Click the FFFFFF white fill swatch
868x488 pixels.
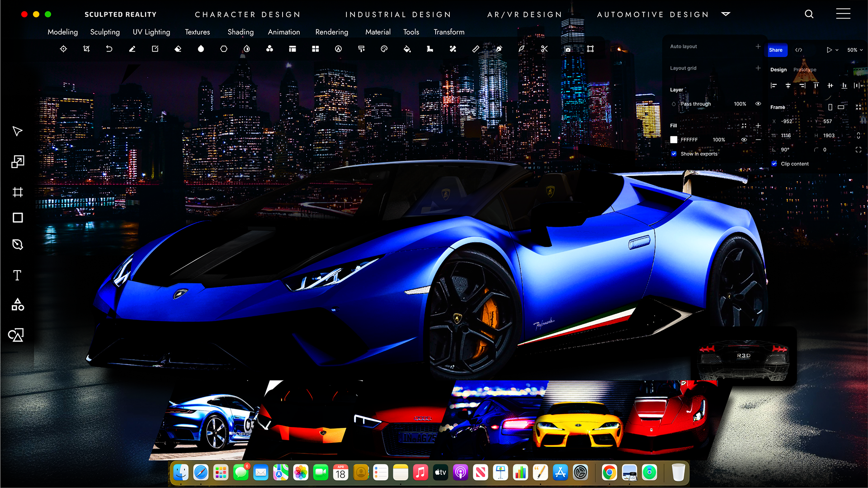pyautogui.click(x=674, y=140)
